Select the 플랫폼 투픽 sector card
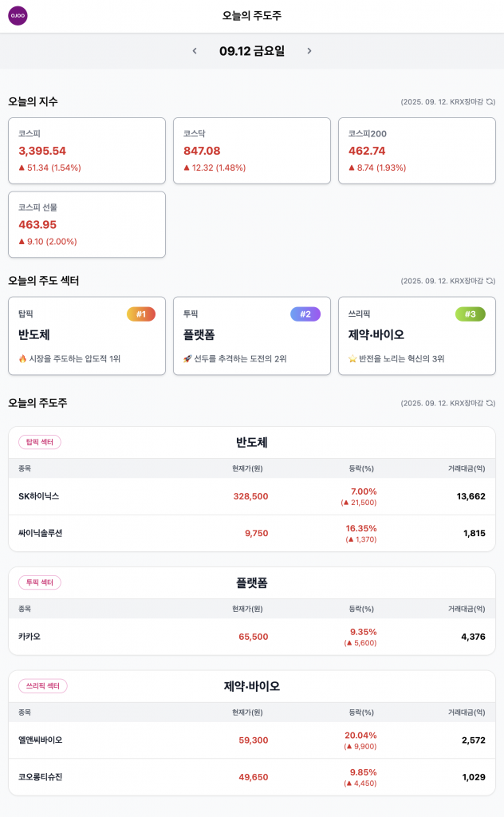The image size is (504, 817). 251,336
